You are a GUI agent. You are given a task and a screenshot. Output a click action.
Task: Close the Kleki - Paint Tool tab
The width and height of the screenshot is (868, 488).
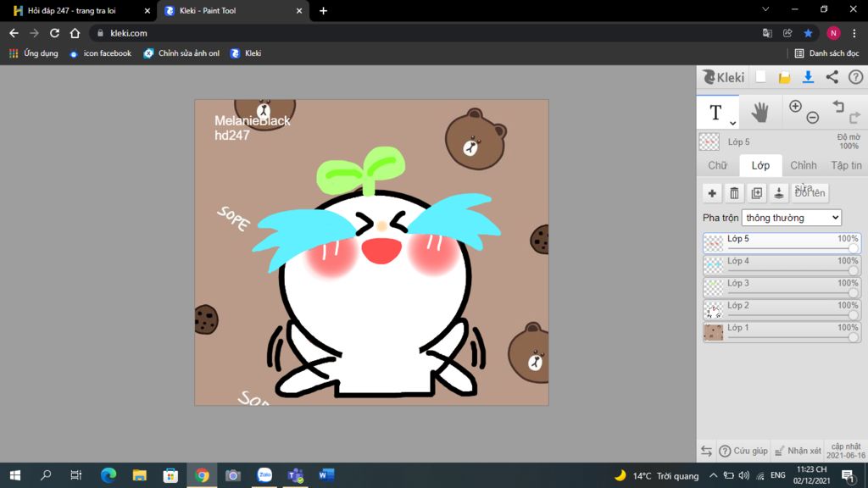tap(299, 10)
